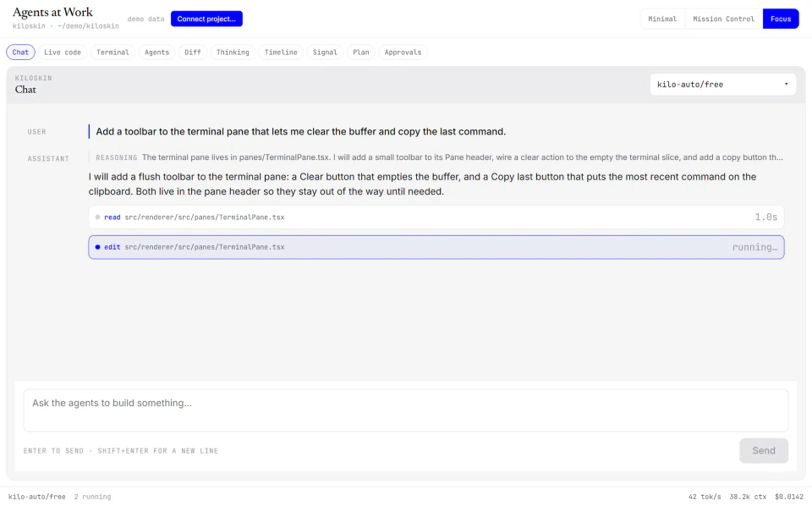Viewport: 812px width, 506px height.
Task: Click the kiloskin project path text
Action: tap(66, 26)
